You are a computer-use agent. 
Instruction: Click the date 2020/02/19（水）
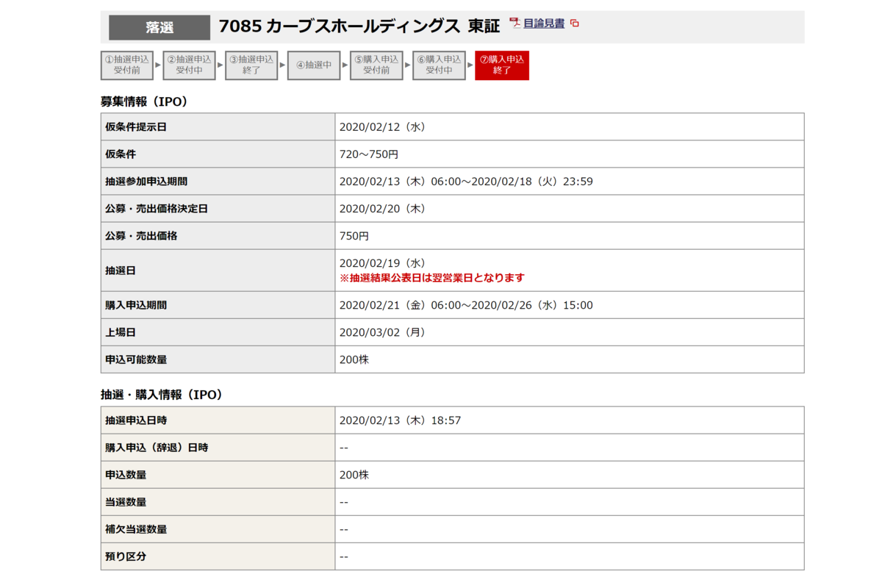point(383,263)
